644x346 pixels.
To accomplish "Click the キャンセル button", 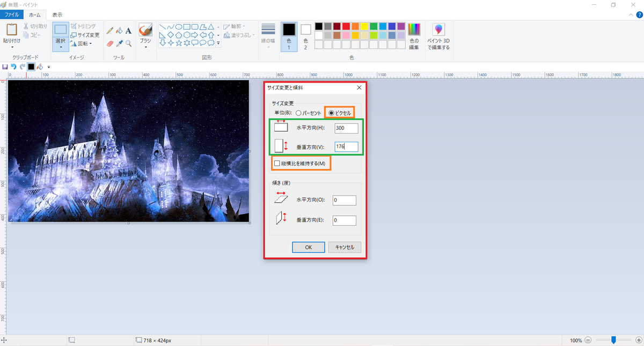I will pos(344,247).
